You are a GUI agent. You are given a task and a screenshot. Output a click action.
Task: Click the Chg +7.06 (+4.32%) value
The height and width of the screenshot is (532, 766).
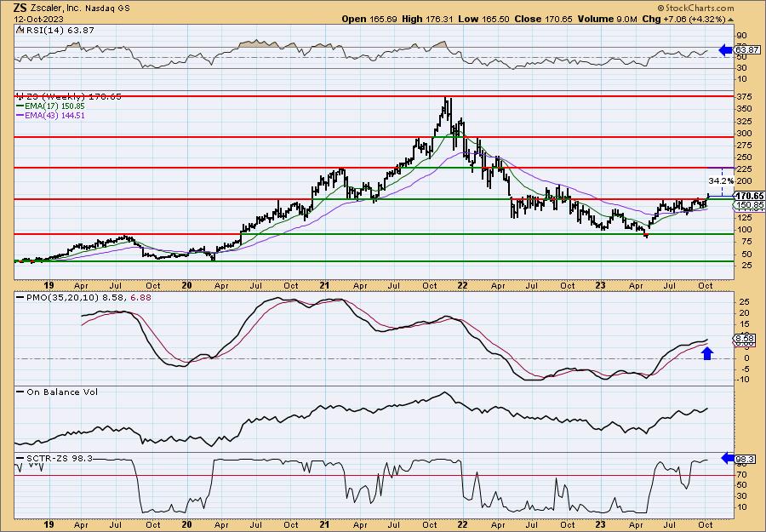684,19
